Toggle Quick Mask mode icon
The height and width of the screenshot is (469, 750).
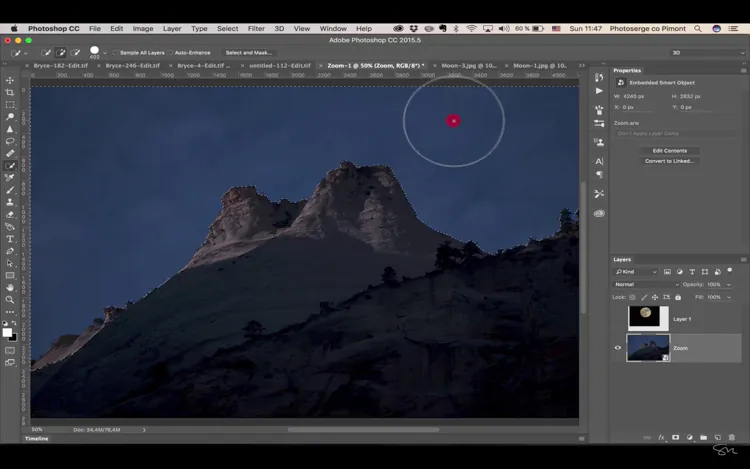tap(10, 350)
